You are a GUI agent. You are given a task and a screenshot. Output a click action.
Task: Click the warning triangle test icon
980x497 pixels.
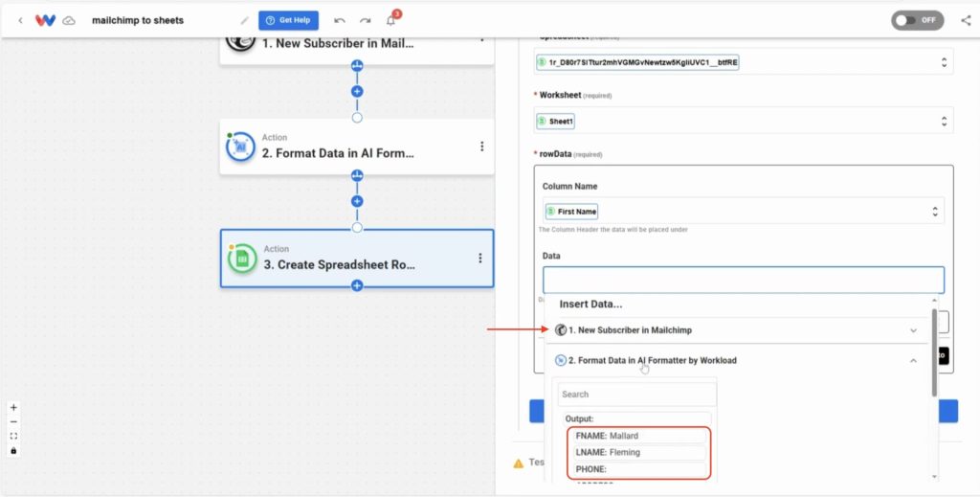tap(518, 463)
